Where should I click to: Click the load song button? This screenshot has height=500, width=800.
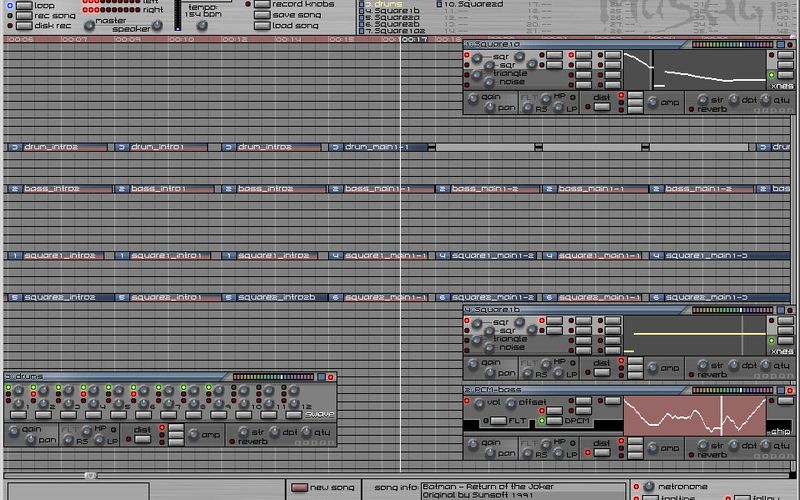[261, 26]
